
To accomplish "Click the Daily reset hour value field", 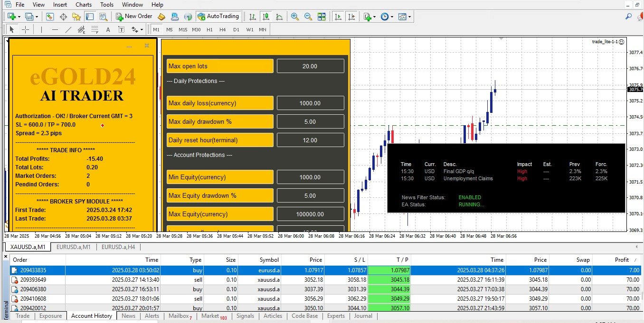I will (310, 140).
